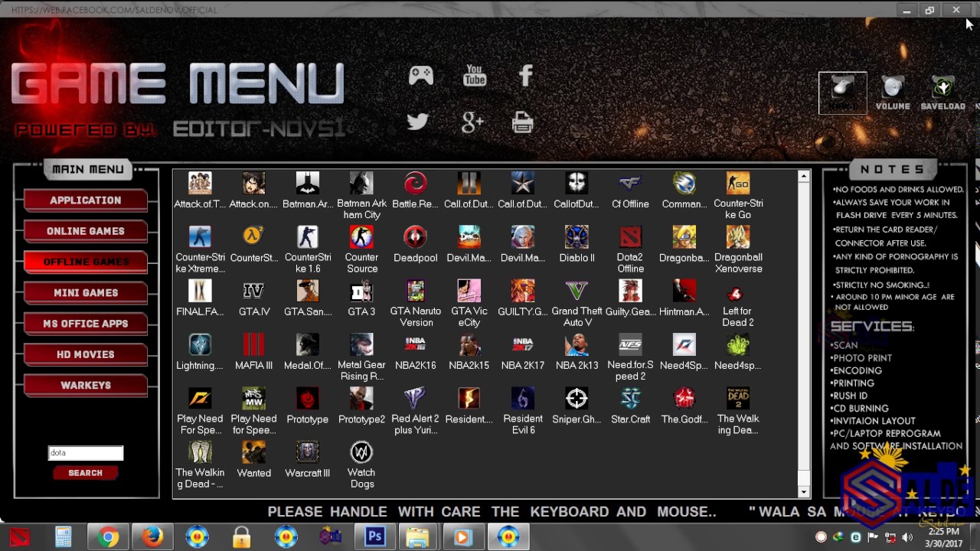Switch to HD MOVIES category
The height and width of the screenshot is (551, 980).
click(x=86, y=354)
